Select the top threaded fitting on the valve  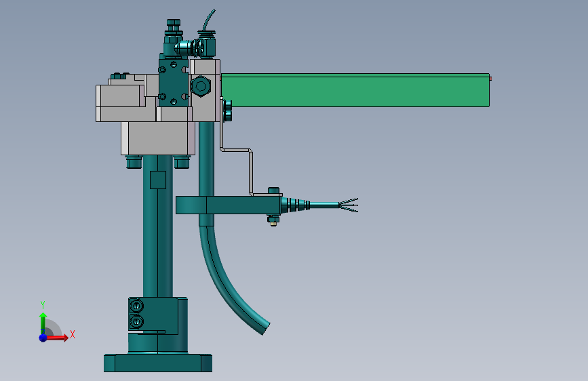pos(173,26)
